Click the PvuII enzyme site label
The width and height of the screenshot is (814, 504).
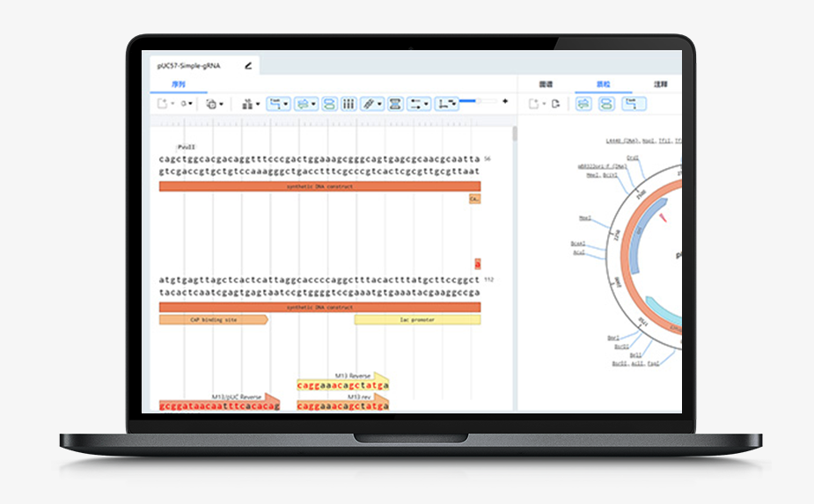[x=187, y=147]
